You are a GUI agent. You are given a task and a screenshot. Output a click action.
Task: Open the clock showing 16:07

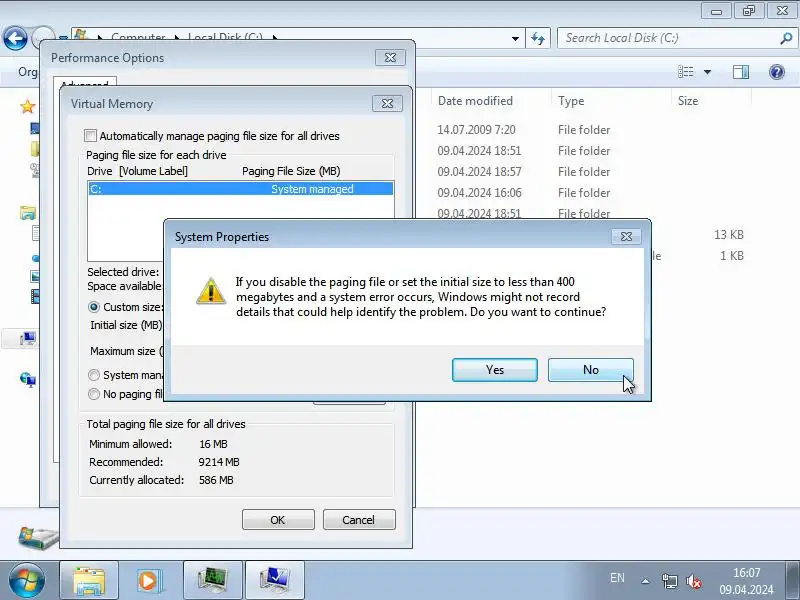(x=746, y=581)
